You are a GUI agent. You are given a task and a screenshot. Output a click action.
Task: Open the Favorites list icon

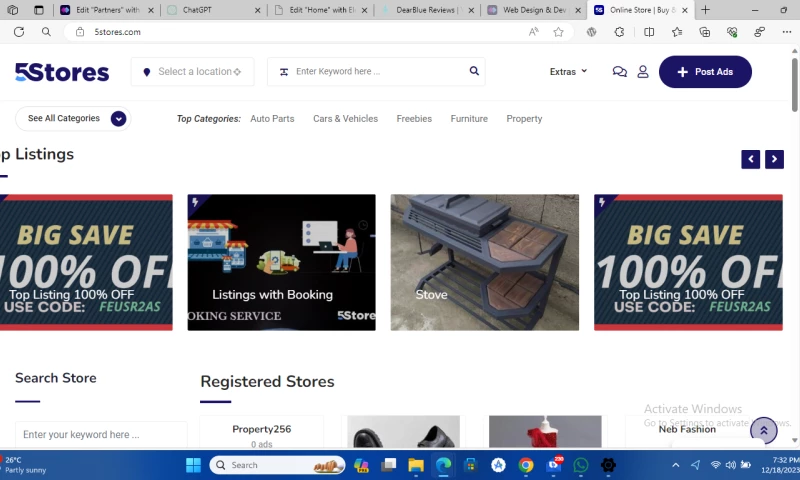coord(677,32)
